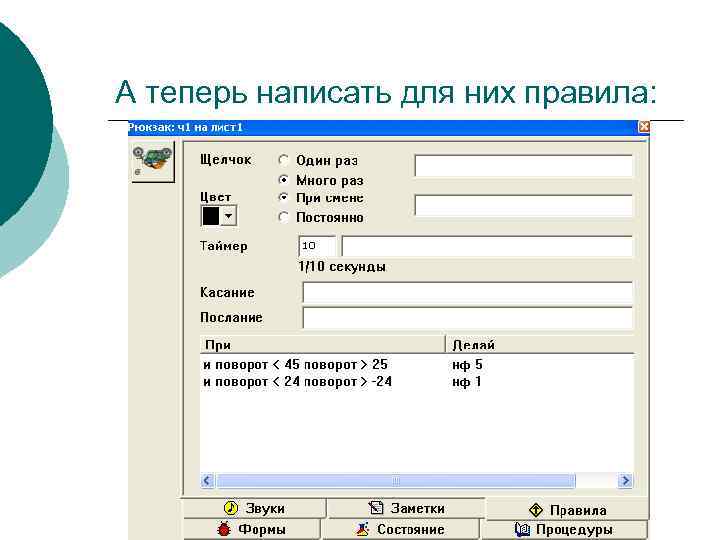Click the 'Делай' column header
The width and height of the screenshot is (720, 540).
pos(540,344)
